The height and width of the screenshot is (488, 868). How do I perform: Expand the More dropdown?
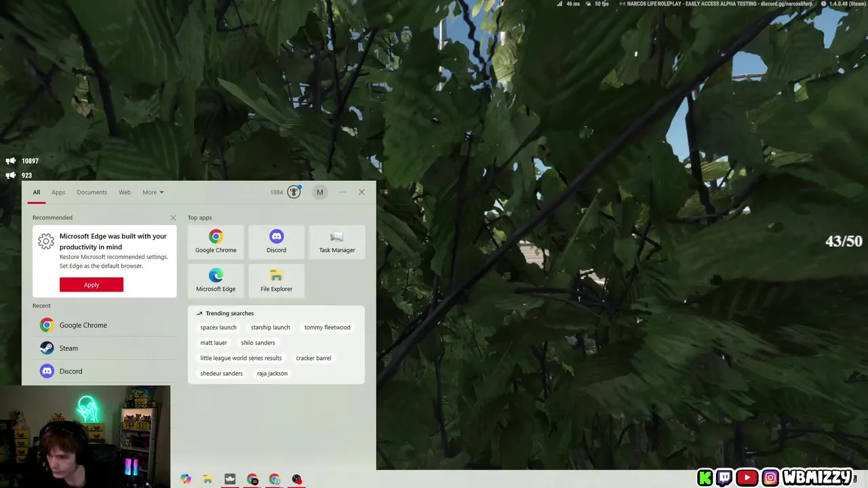pyautogui.click(x=153, y=192)
